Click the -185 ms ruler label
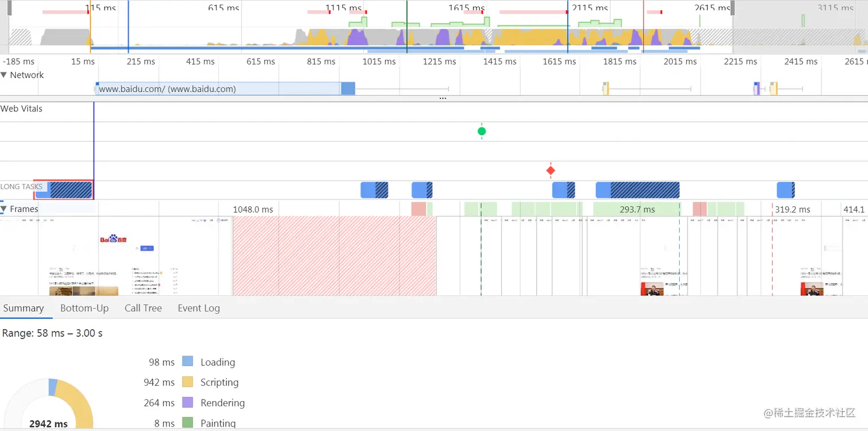Screen dimensions: 868x431 click(x=18, y=61)
